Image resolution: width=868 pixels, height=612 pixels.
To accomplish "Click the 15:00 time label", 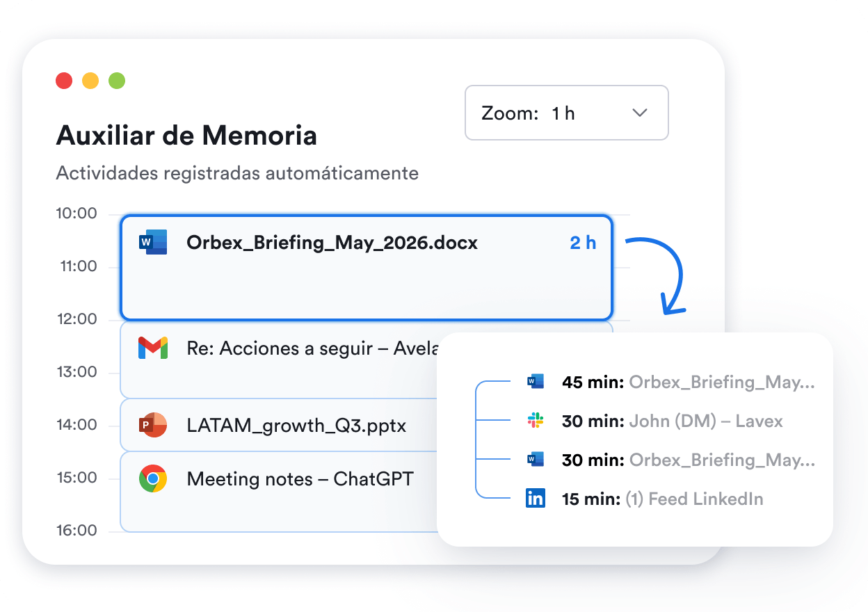I will coord(77,478).
